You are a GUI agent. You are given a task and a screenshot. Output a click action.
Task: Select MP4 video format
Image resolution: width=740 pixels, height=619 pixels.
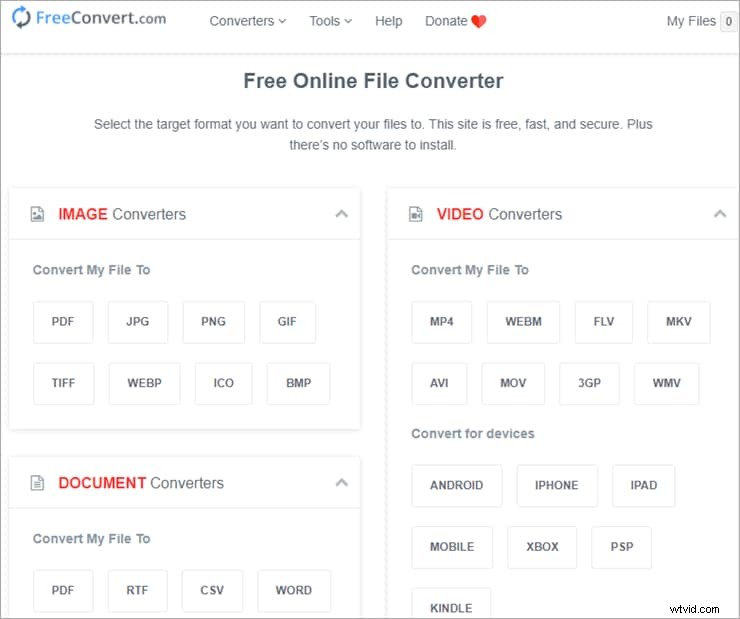tap(442, 322)
